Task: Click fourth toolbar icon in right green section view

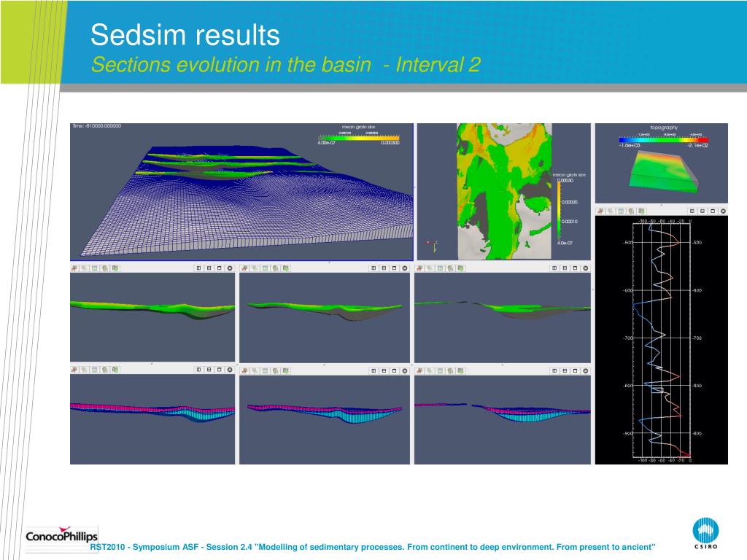Action: click(451, 268)
